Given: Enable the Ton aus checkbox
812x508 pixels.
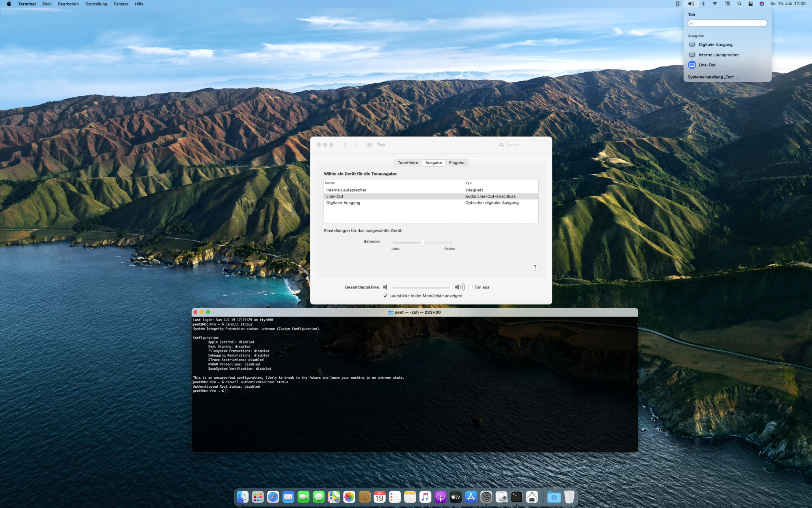Looking at the screenshot, I should (x=471, y=287).
